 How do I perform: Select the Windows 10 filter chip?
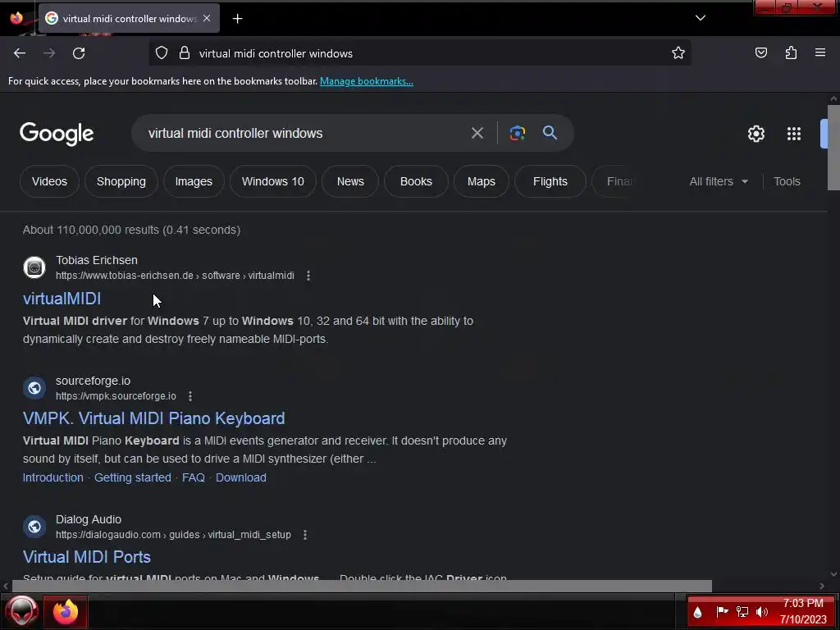coord(272,181)
